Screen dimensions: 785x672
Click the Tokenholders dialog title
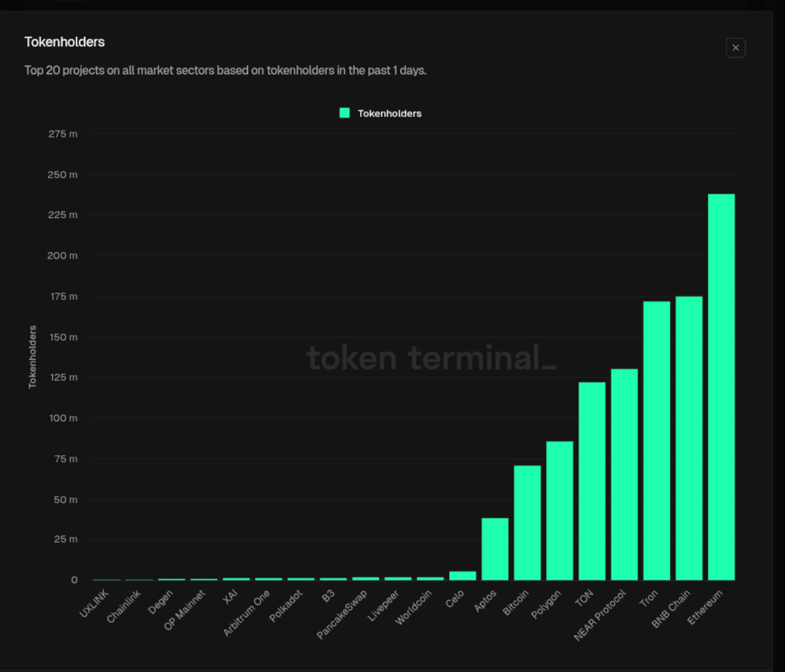(x=64, y=42)
